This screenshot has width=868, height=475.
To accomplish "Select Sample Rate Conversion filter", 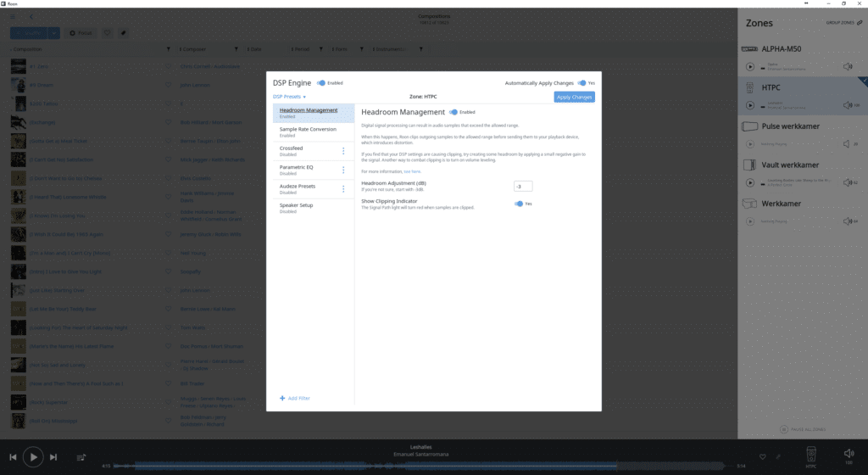I will pyautogui.click(x=314, y=131).
